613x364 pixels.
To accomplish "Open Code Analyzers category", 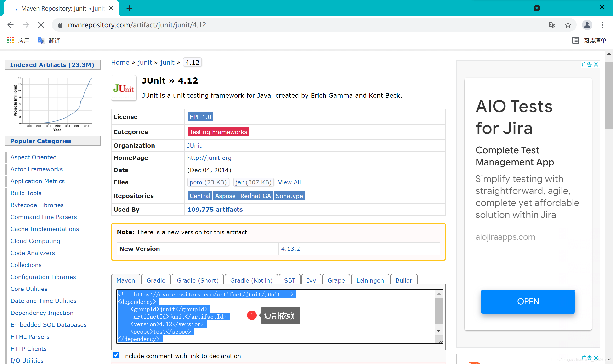I will [x=33, y=253].
